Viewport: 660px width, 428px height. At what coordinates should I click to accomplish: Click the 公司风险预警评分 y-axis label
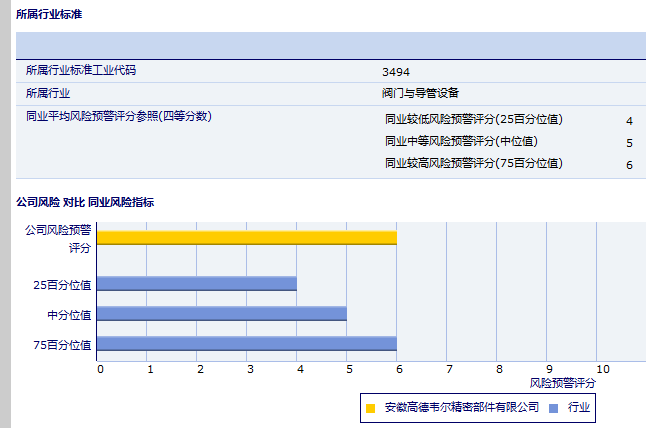point(58,238)
